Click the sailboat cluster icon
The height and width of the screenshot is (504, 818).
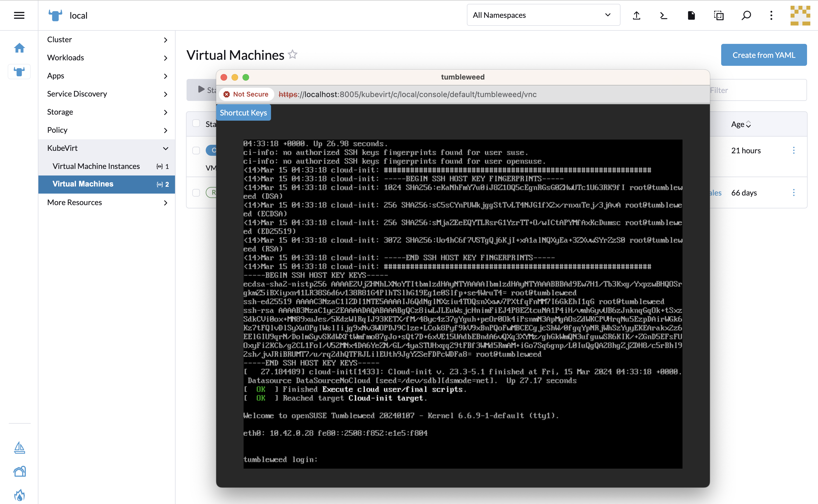coord(19,448)
